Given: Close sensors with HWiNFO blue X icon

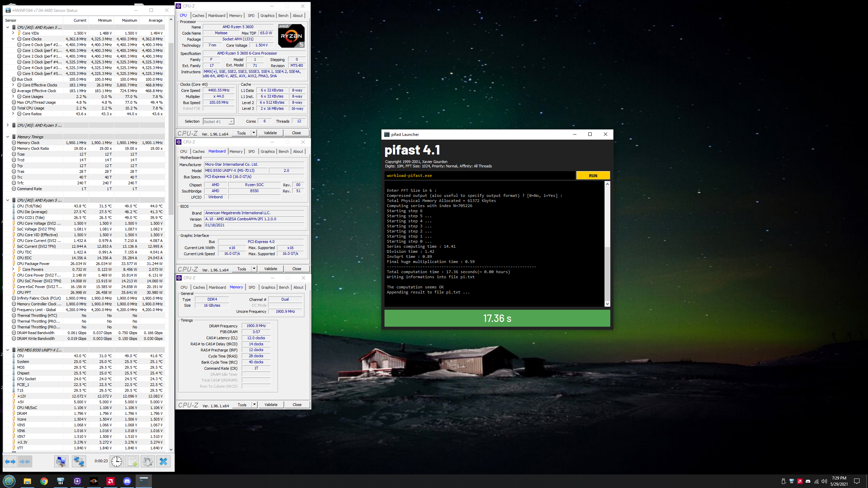Looking at the screenshot, I should 163,462.
